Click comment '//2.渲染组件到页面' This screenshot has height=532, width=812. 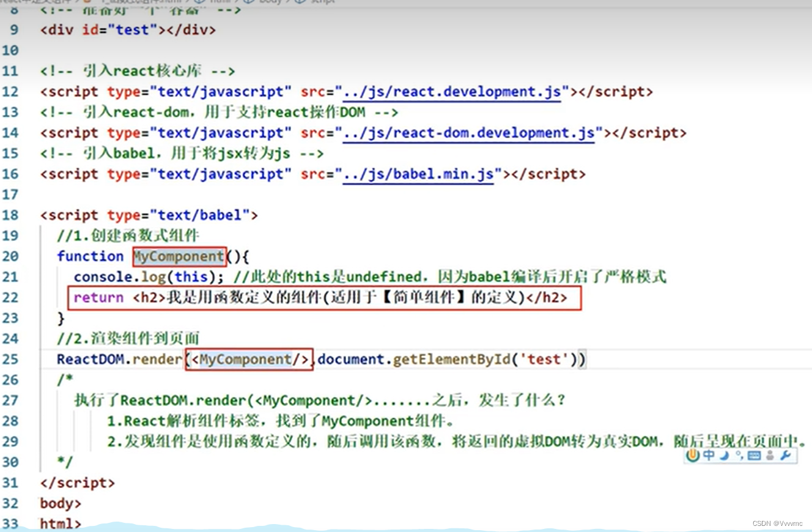(x=128, y=338)
